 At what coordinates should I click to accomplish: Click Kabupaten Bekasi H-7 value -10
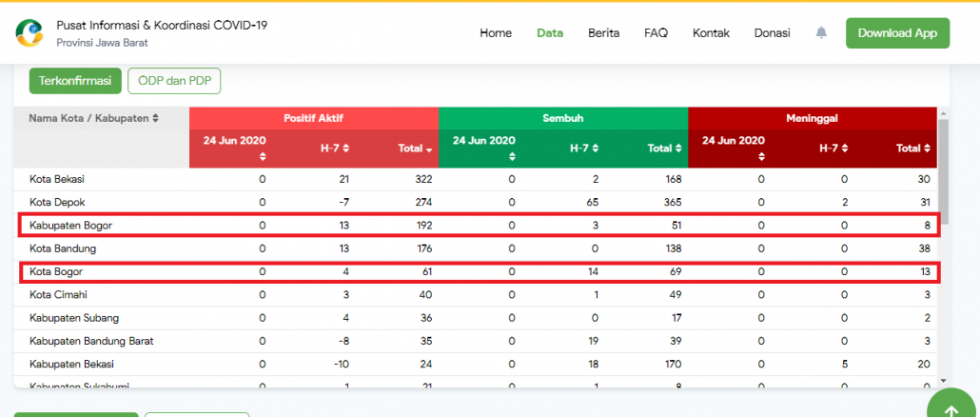click(x=342, y=365)
